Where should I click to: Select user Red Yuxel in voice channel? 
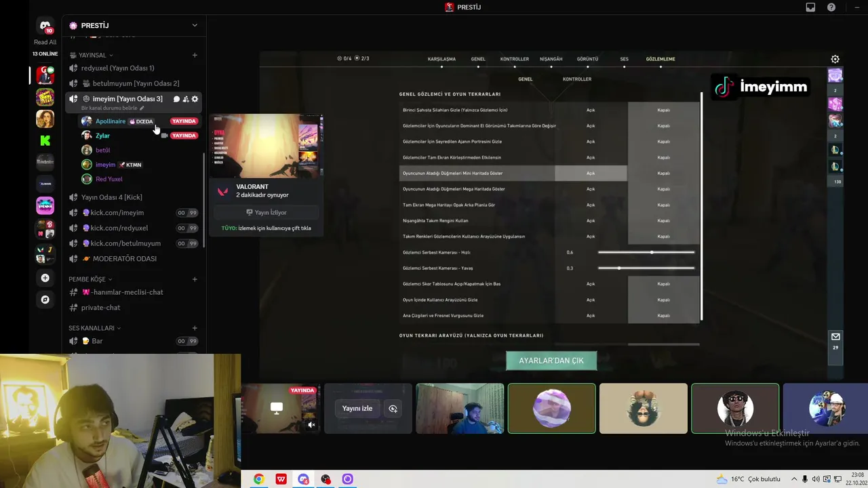109,179
